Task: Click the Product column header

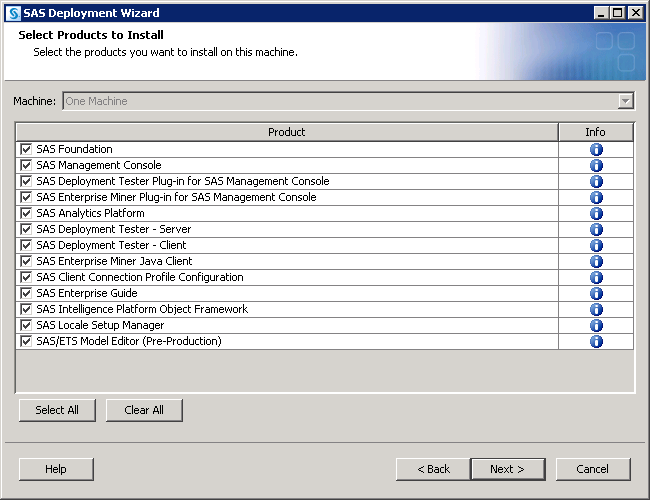Action: tap(287, 132)
